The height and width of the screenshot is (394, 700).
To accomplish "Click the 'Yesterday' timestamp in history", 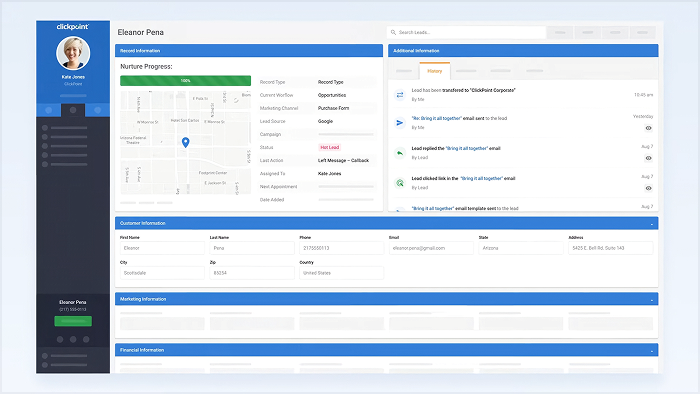I will [x=643, y=116].
